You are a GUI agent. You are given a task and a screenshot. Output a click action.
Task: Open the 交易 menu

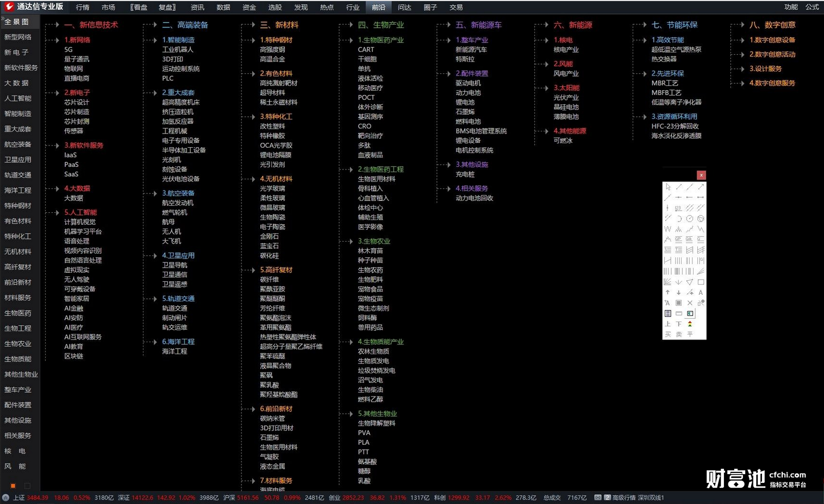point(456,7)
